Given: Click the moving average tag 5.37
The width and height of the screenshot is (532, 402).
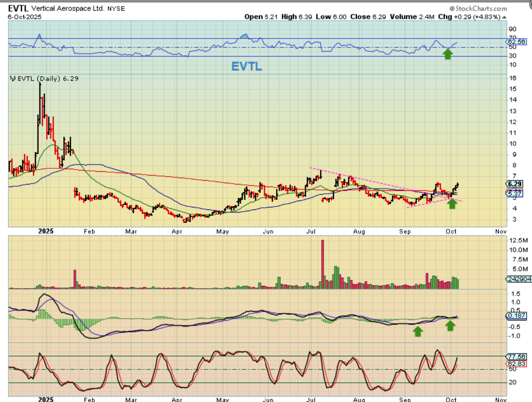Looking at the screenshot, I should click(x=516, y=193).
